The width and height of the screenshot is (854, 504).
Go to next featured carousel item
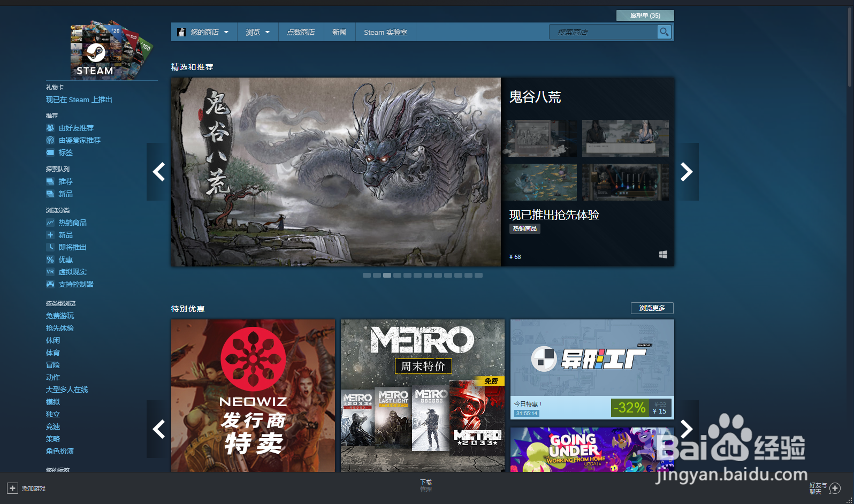(687, 172)
